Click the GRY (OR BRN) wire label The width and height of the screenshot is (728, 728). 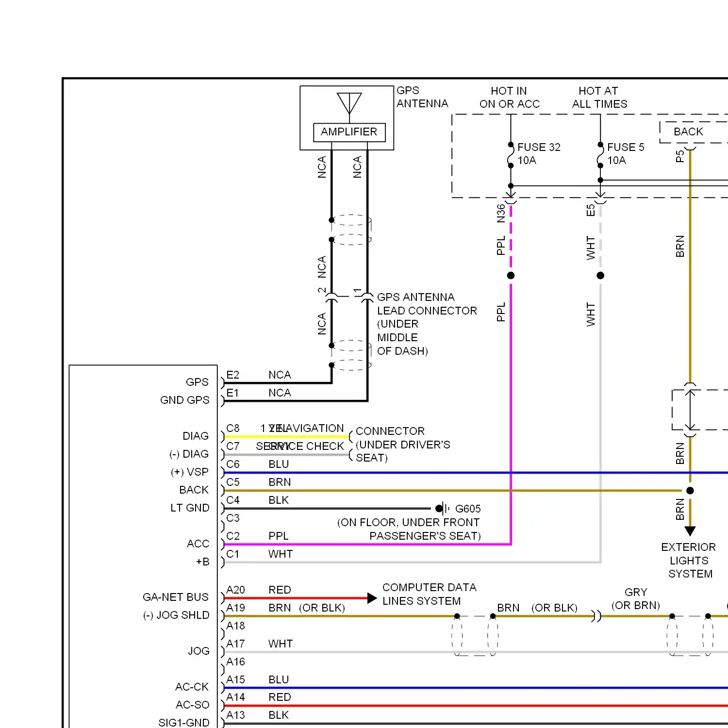(x=636, y=598)
